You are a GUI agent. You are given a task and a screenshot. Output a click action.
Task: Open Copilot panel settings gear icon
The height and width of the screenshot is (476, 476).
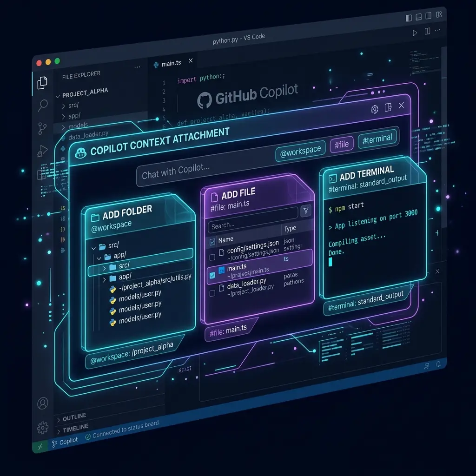(x=375, y=109)
